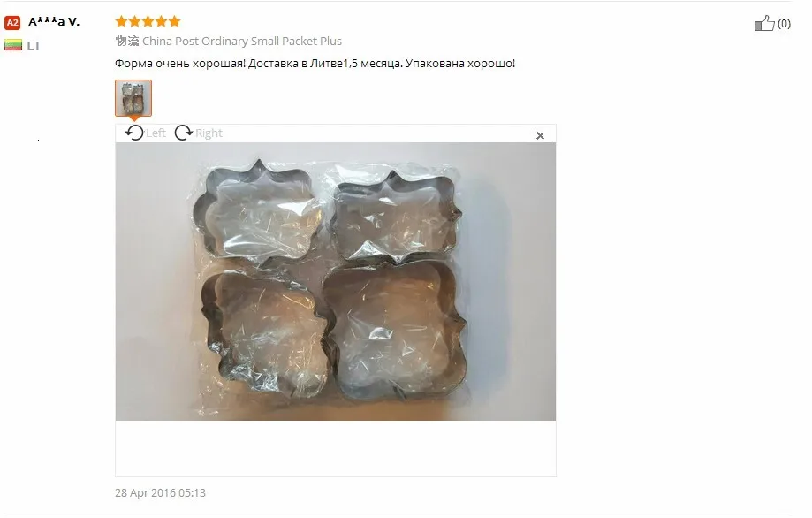Click the A2 buyer level badge
The width and height of the screenshot is (812, 518).
(x=11, y=23)
